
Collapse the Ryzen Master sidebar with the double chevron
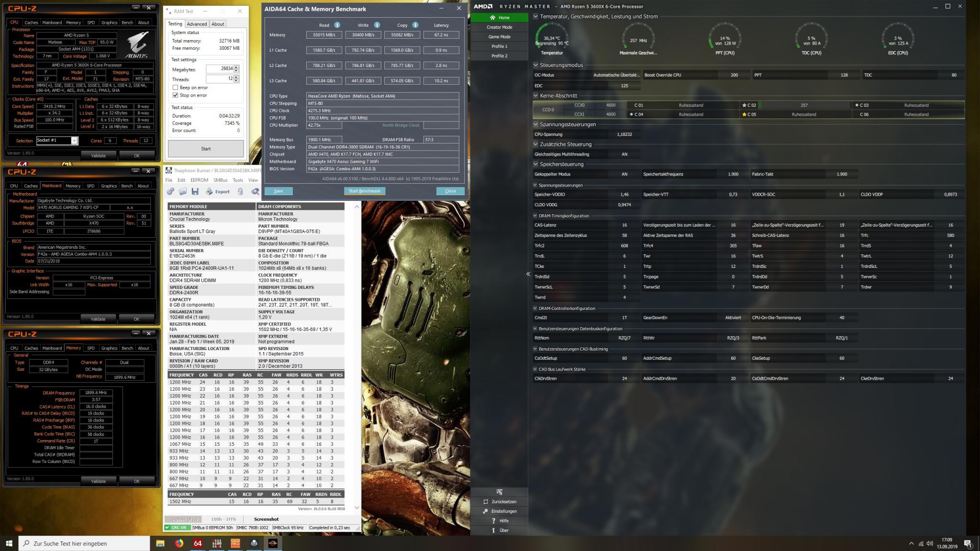[x=528, y=274]
